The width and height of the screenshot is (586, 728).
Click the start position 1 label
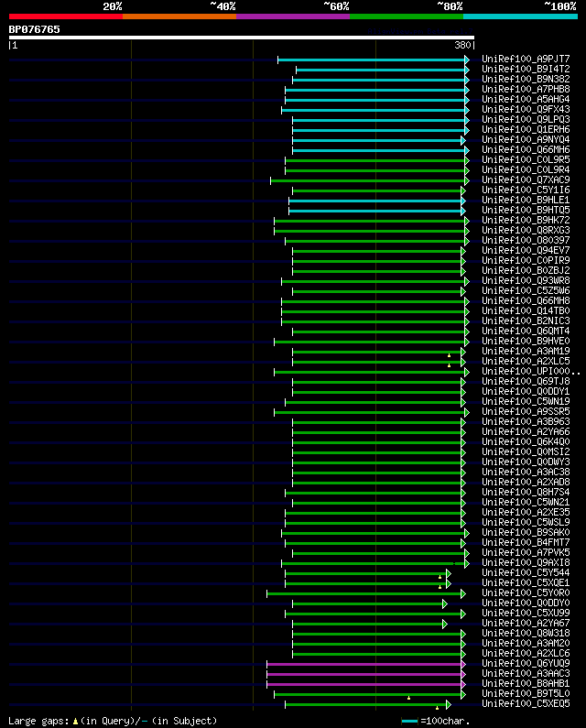tap(15, 45)
